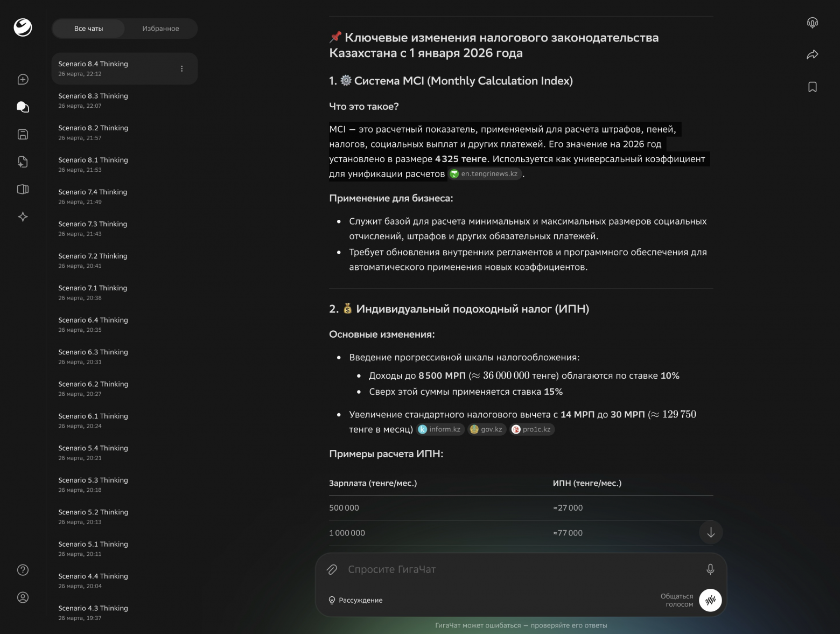The height and width of the screenshot is (634, 840).
Task: Open the knowledge library book icon
Action: tap(23, 189)
